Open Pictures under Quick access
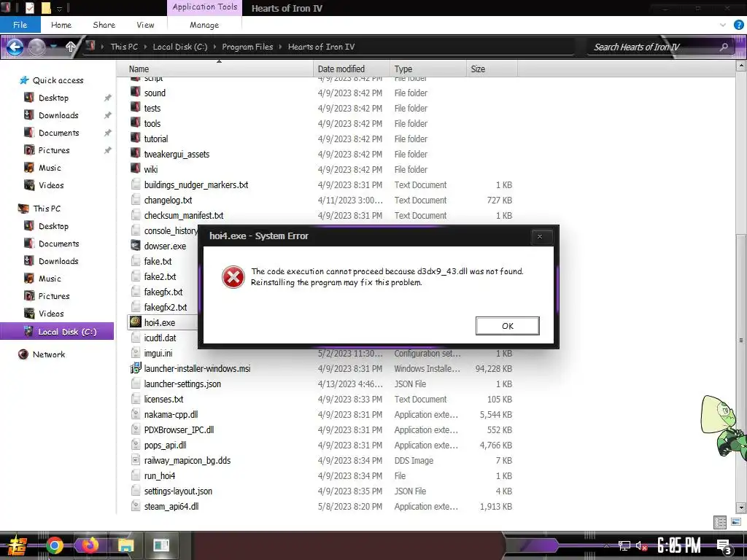Screen dimensions: 747x560 [x=54, y=150]
